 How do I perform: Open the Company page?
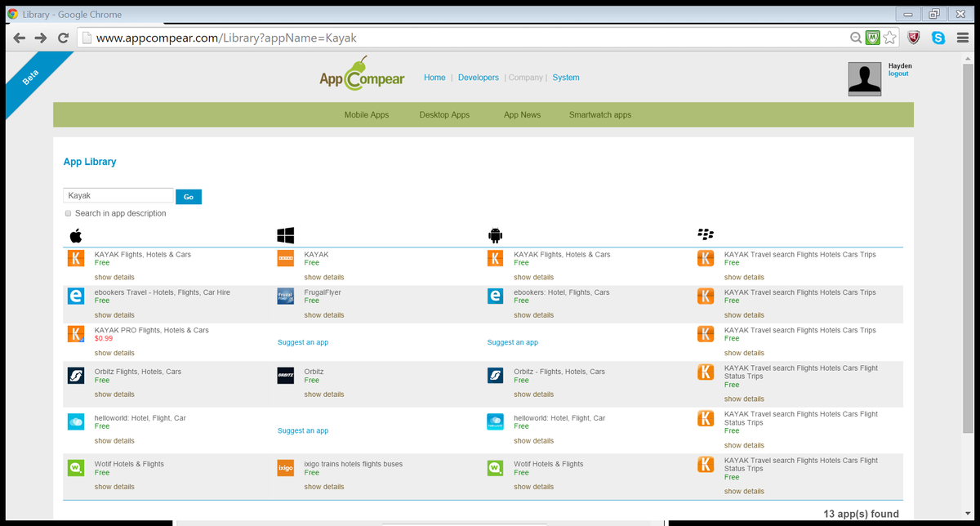point(526,78)
